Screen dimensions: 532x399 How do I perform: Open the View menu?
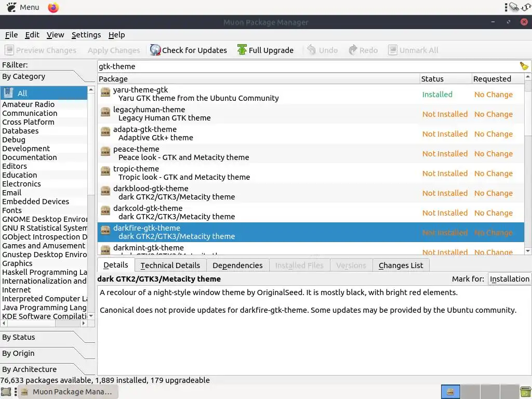click(x=55, y=35)
